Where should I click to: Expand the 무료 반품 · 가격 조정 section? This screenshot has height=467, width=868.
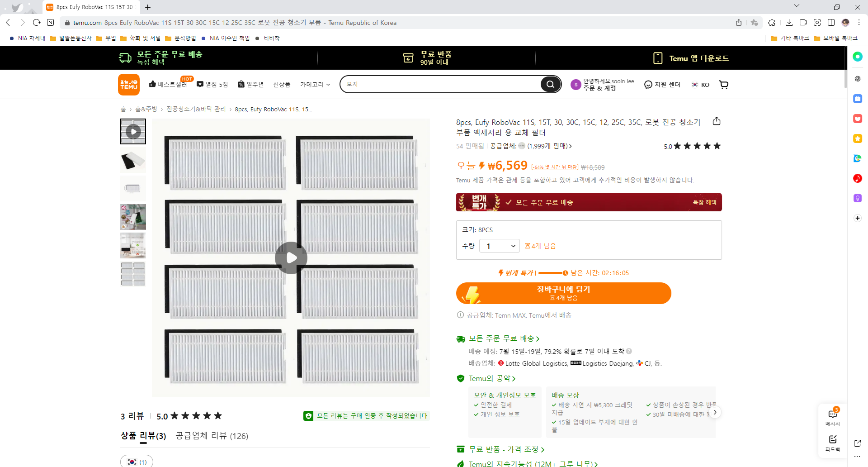point(506,449)
